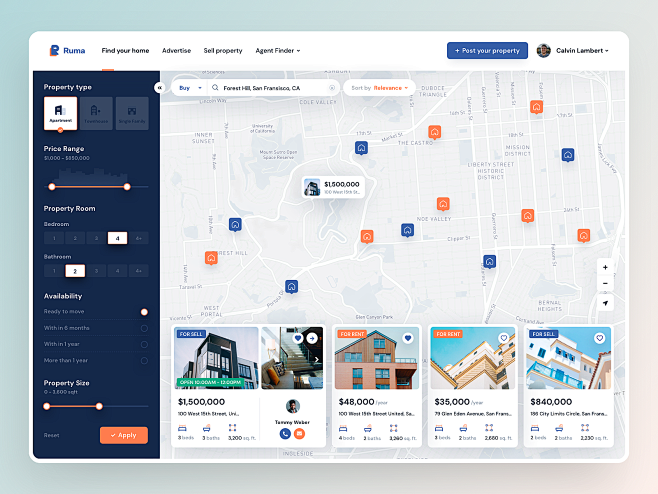Favorite the $48,000 listing with heart icon
This screenshot has height=494, width=658.
pos(408,338)
